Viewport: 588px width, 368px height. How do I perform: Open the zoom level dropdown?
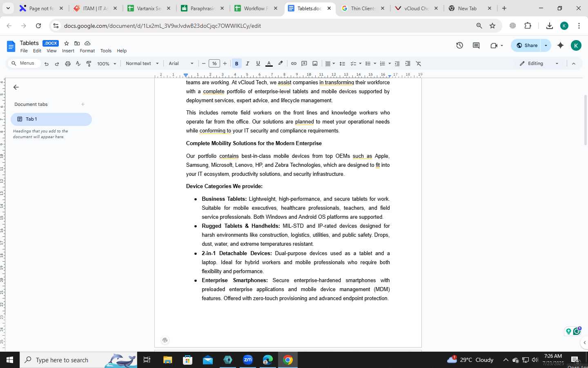point(107,64)
